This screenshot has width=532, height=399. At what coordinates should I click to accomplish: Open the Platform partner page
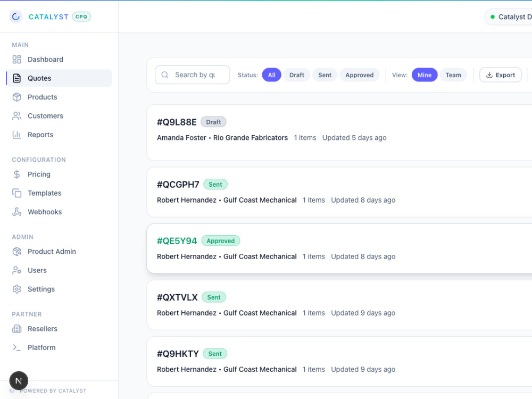pos(59,347)
